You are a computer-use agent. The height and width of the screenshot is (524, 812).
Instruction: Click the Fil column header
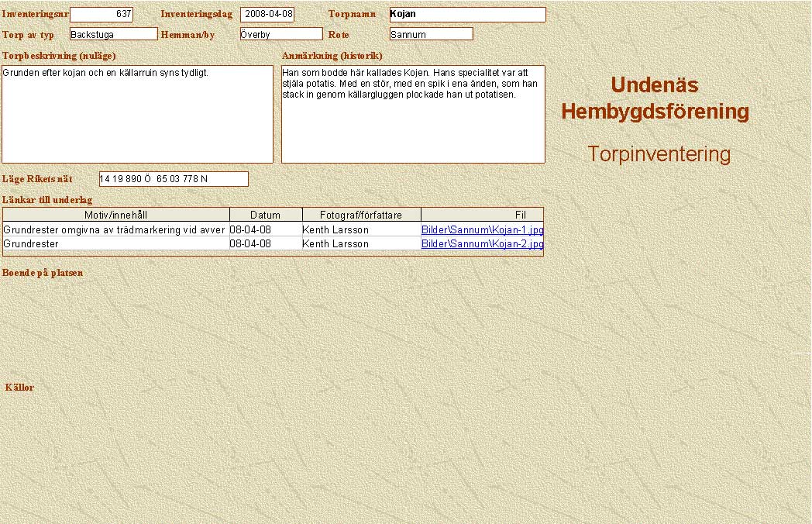(482, 215)
